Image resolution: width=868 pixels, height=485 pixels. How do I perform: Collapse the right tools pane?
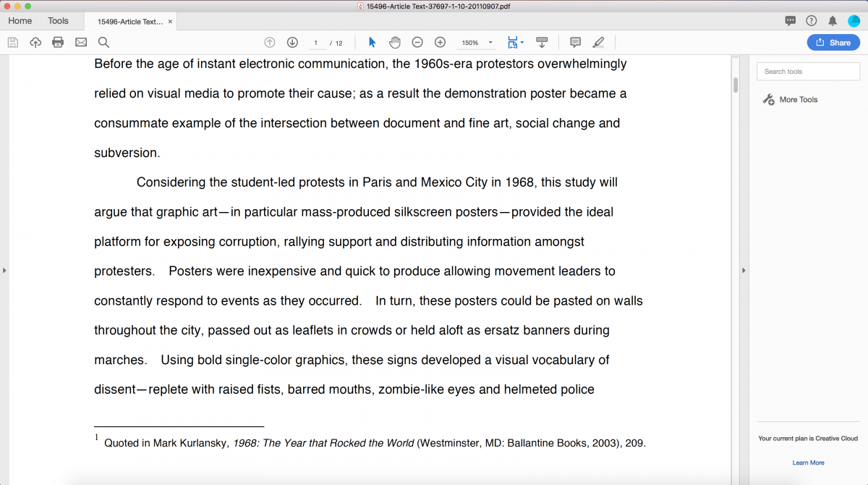pyautogui.click(x=742, y=270)
